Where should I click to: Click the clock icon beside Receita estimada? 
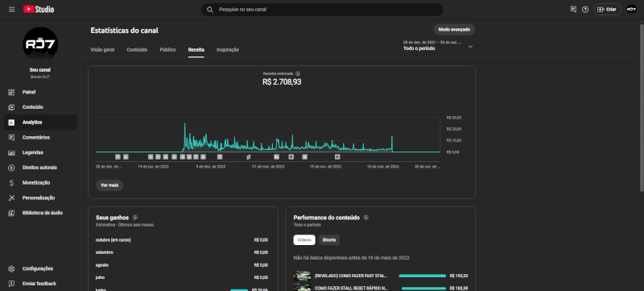[298, 73]
